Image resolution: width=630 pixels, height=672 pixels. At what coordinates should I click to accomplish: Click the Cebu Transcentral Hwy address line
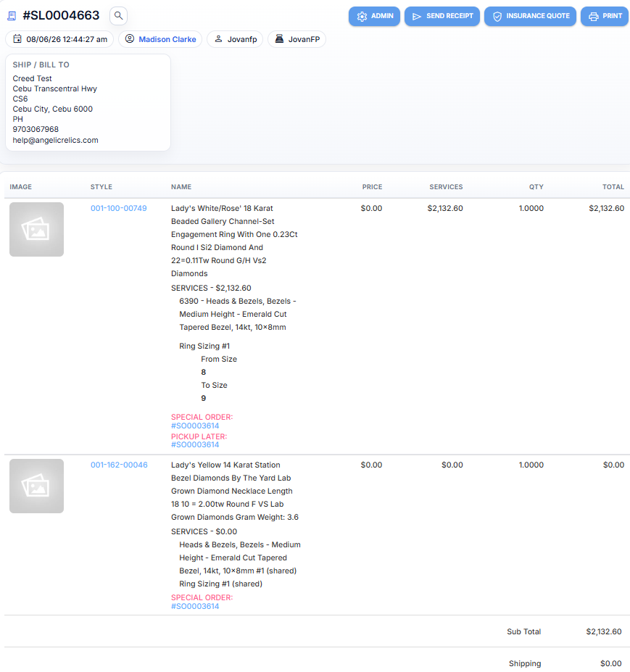pyautogui.click(x=55, y=88)
